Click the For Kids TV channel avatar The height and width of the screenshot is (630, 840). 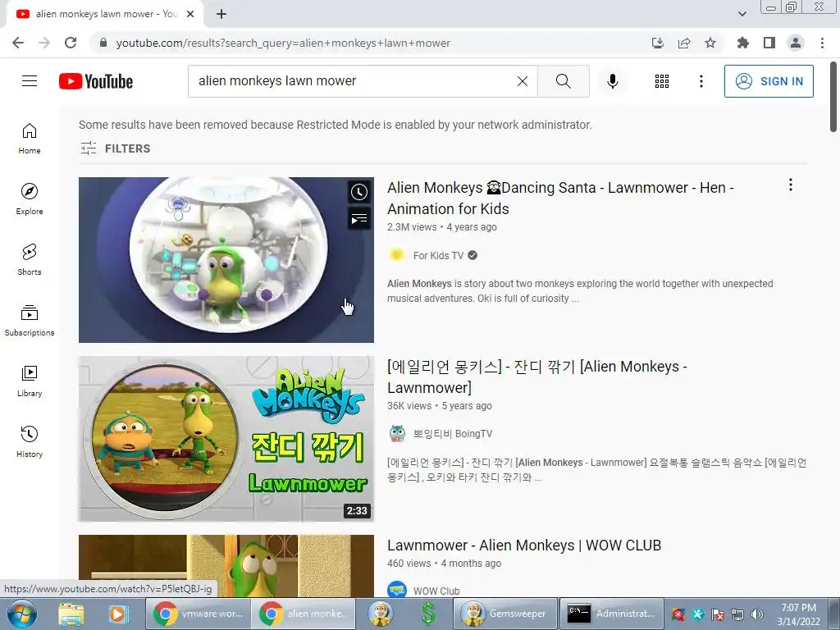click(x=396, y=254)
